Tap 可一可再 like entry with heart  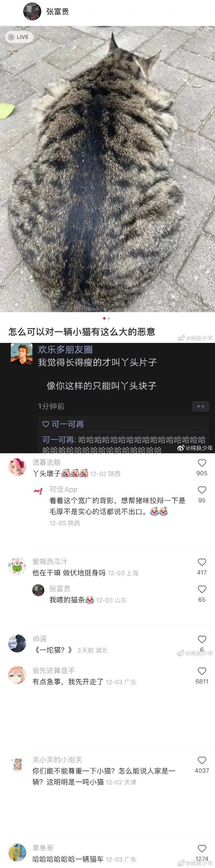(63, 424)
